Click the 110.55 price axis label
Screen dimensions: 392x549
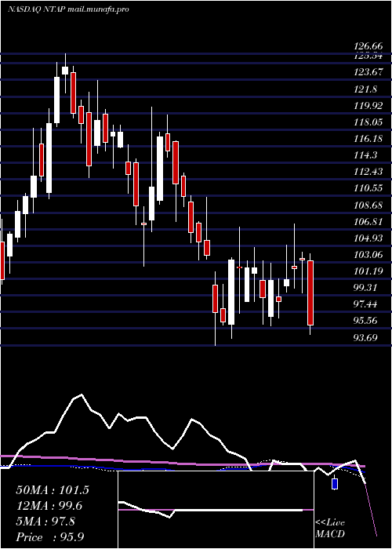click(x=368, y=188)
